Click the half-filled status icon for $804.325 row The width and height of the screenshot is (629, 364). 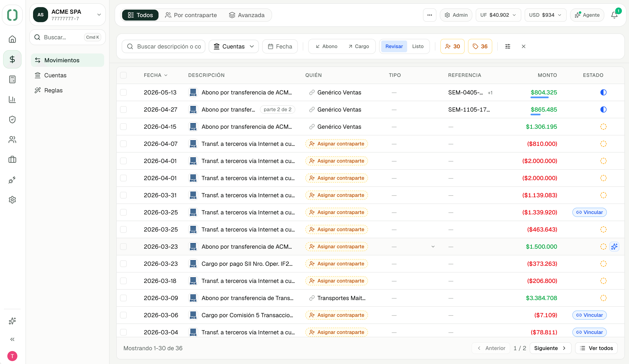tap(603, 93)
